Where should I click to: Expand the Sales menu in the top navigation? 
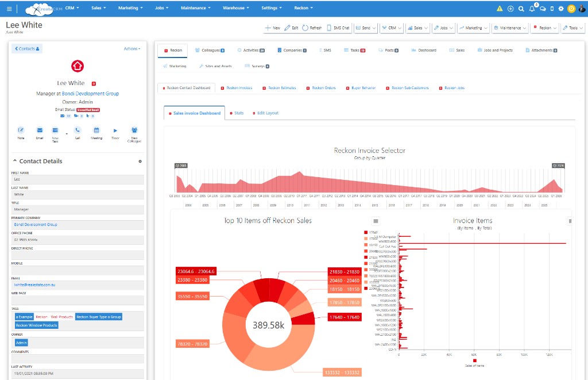[x=99, y=8]
